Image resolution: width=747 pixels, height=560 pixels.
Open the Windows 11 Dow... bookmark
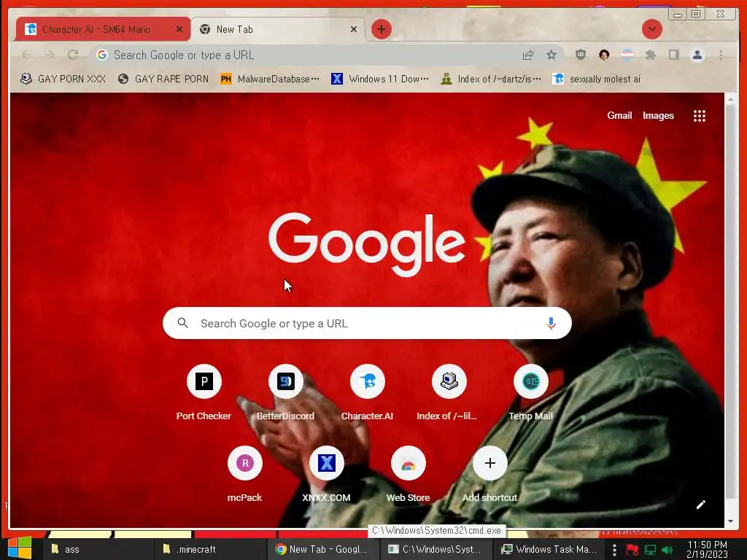pos(379,79)
